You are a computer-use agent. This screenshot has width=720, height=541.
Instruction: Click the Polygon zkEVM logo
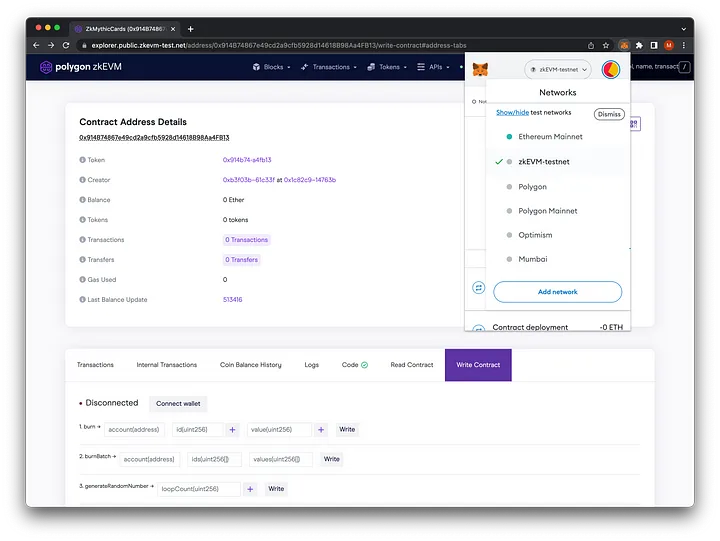(81, 67)
